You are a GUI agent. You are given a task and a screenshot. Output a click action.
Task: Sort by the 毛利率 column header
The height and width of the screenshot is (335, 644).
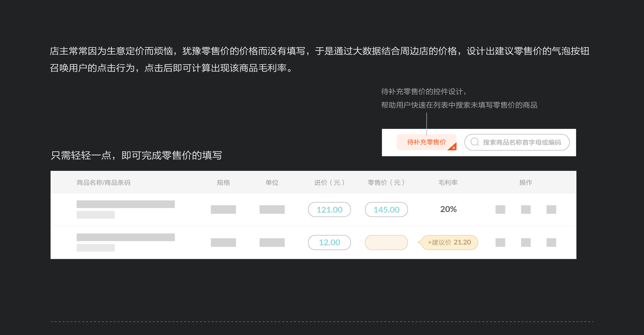(448, 182)
